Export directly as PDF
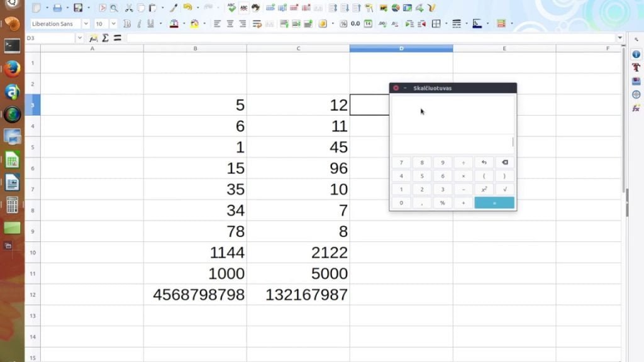The image size is (644, 362). click(x=103, y=8)
